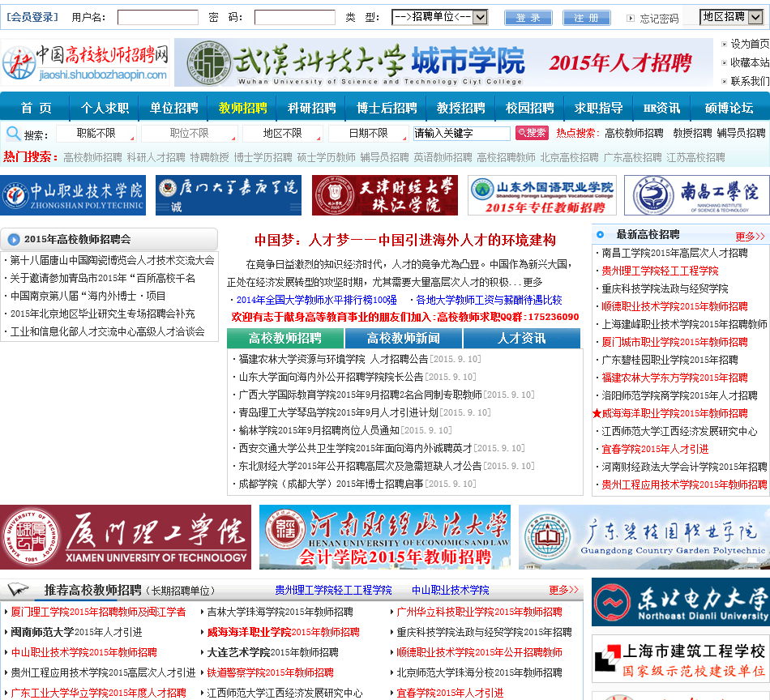This screenshot has height=700, width=770.
Task: Open 硕博论坛 navigation item
Action: click(x=729, y=108)
